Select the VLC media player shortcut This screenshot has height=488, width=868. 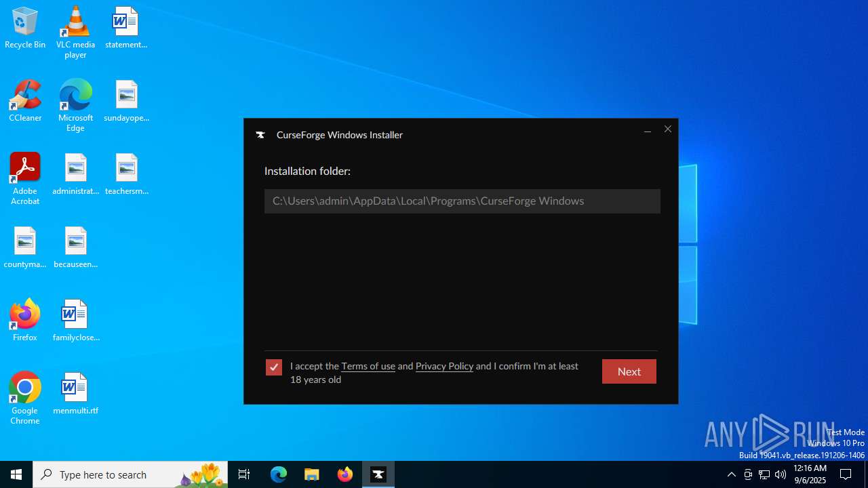[75, 33]
